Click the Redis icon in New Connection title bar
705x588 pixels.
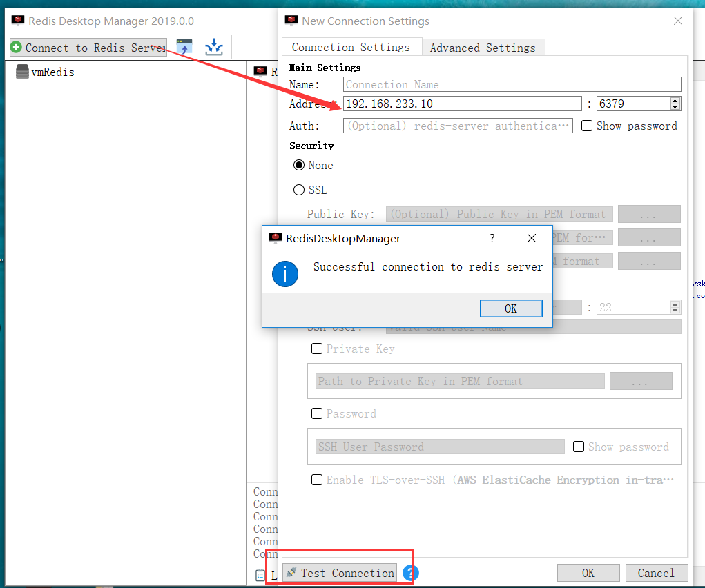[x=291, y=21]
